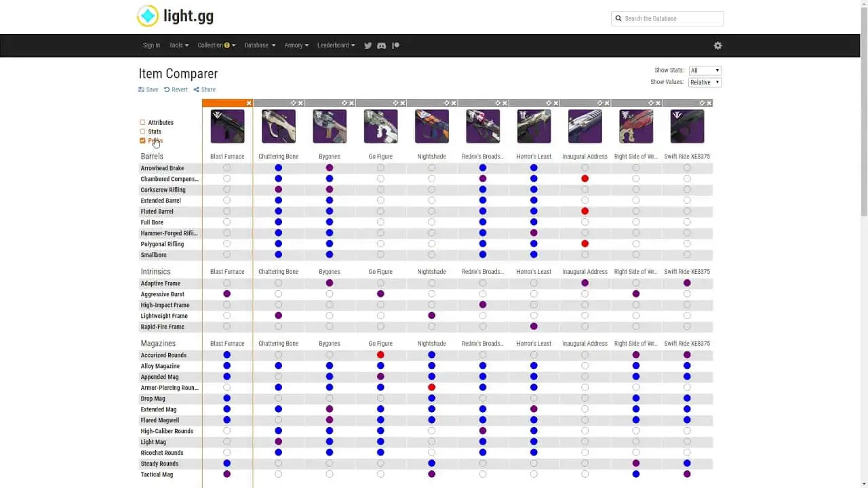Viewport: 868px width, 488px height.
Task: Set Go Figure as base item (diamond icon)
Action: coord(395,103)
